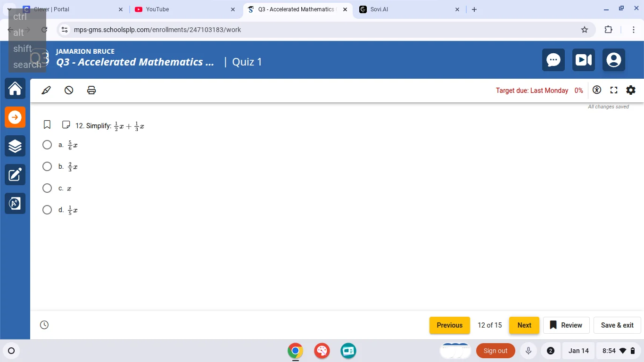Open the date Jan 14 calendar
Screen dimensions: 644x362
point(578,351)
